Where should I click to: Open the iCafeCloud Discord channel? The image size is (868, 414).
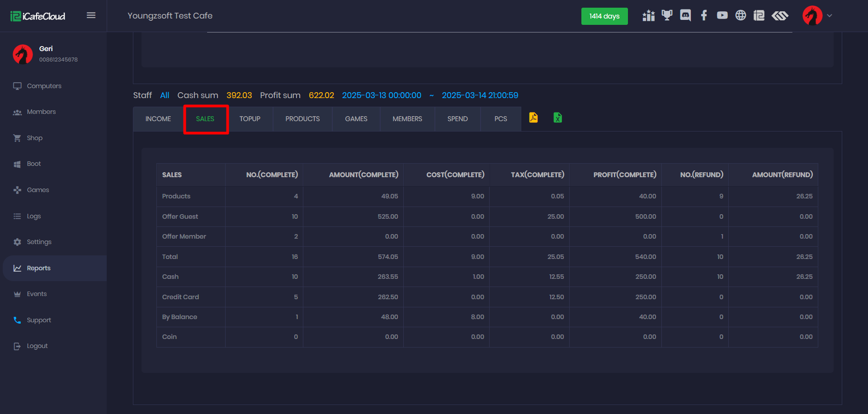click(685, 15)
